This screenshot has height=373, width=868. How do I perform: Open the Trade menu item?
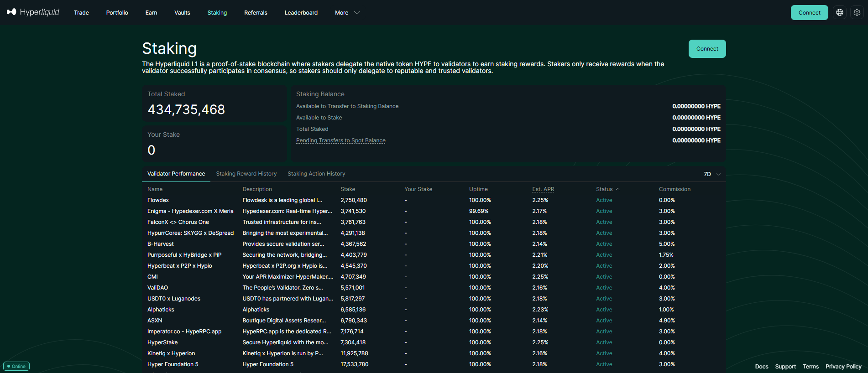81,13
